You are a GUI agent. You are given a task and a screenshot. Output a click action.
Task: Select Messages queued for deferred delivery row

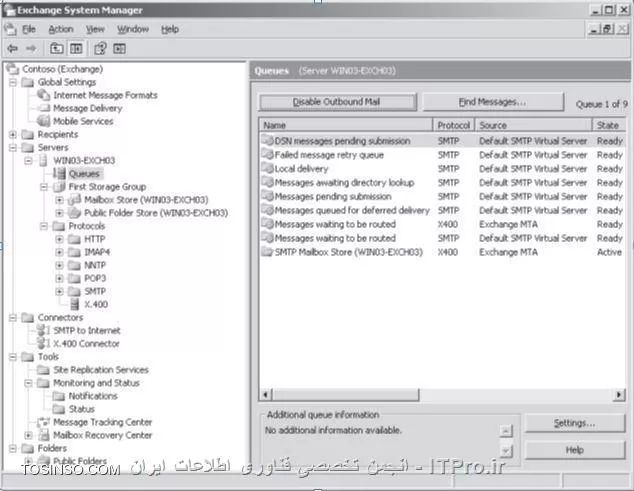(442, 210)
